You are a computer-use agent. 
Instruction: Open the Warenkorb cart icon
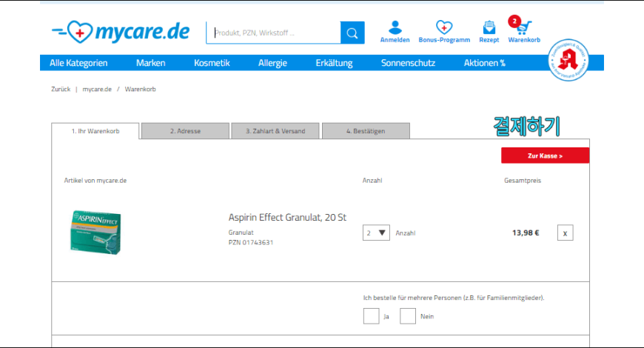523,27
